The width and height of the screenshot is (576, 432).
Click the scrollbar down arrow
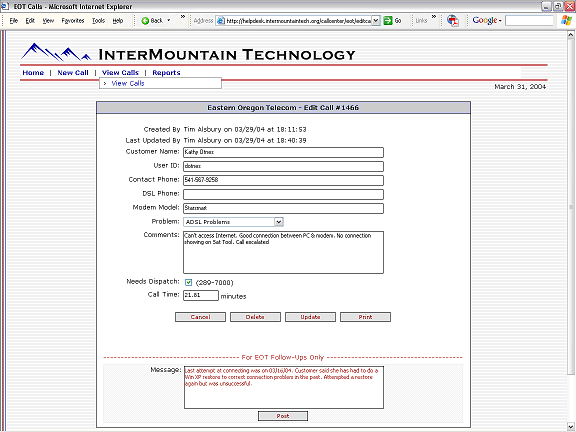[x=570, y=426]
